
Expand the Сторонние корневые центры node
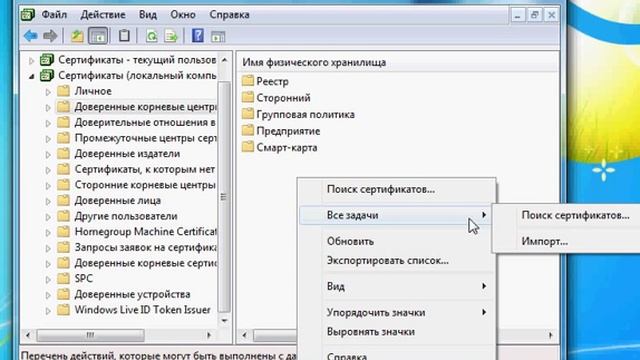tap(48, 186)
